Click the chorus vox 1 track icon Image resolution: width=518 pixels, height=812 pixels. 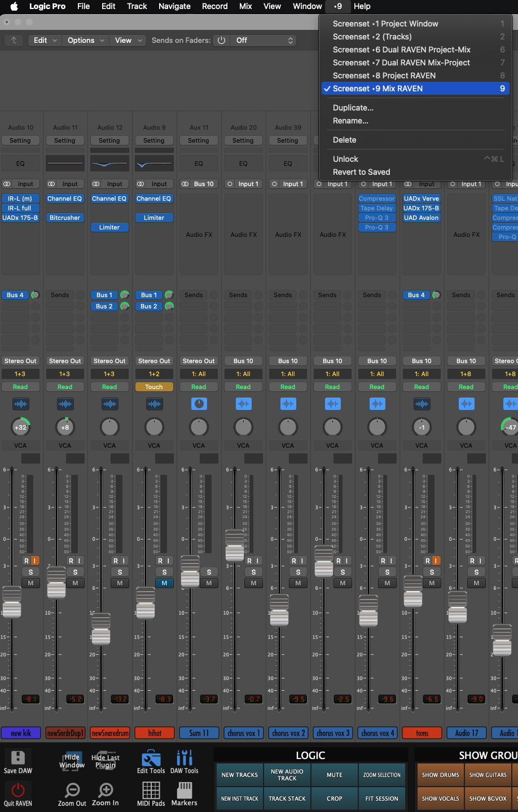tap(243, 404)
